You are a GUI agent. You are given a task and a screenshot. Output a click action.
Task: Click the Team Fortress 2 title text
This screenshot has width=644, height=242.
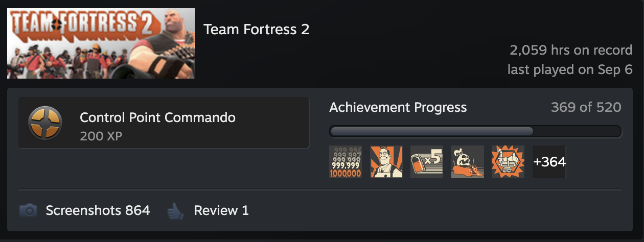(x=257, y=30)
